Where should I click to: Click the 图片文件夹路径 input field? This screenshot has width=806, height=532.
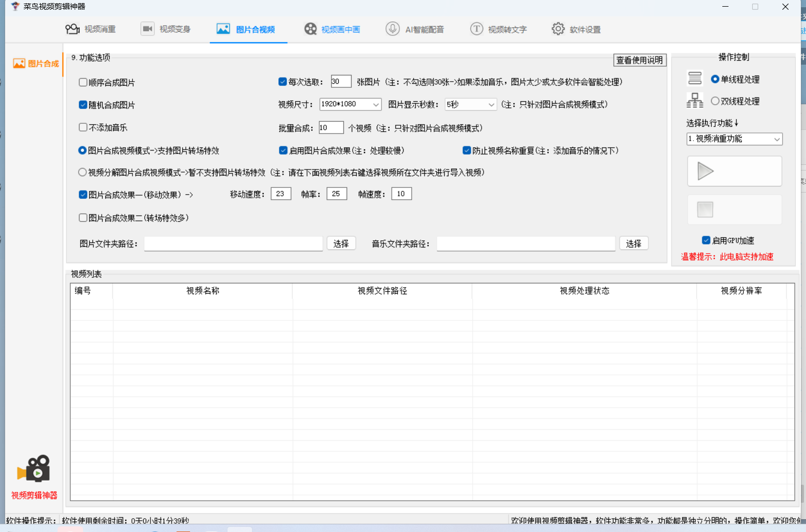[233, 243]
